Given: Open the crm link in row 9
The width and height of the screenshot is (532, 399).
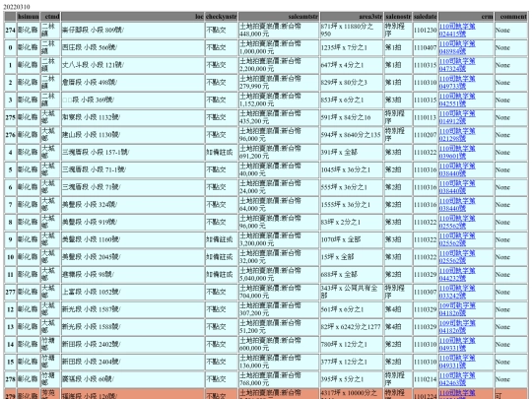Looking at the screenshot, I should coord(457,239).
